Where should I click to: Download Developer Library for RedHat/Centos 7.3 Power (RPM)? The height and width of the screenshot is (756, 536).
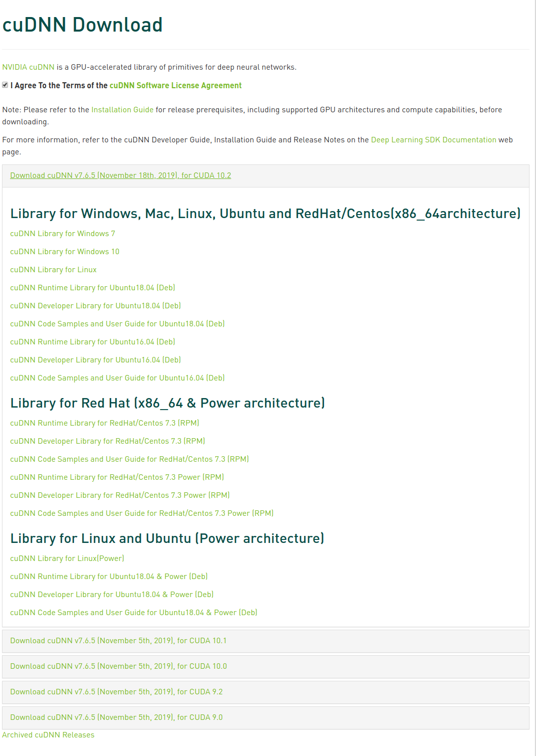tap(120, 495)
